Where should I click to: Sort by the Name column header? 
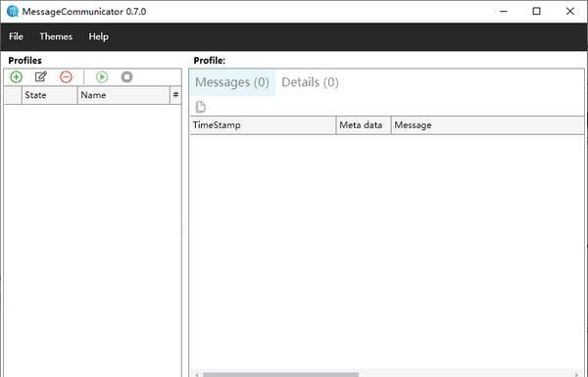pyautogui.click(x=123, y=95)
